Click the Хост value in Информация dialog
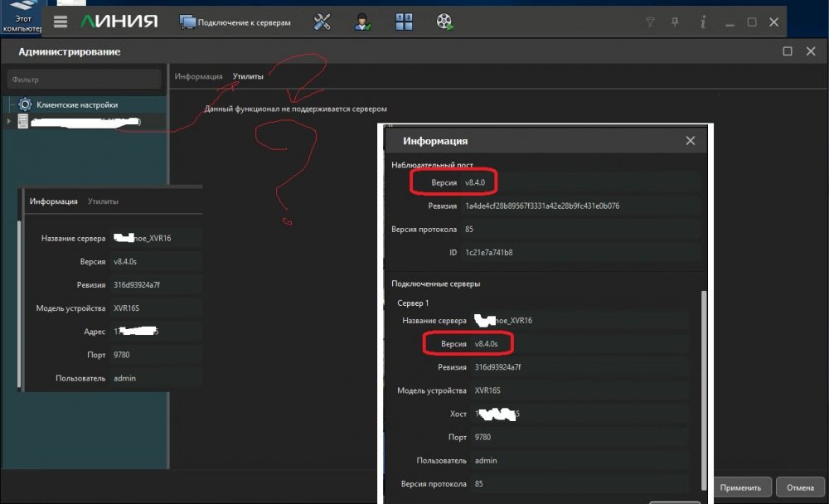 [497, 414]
